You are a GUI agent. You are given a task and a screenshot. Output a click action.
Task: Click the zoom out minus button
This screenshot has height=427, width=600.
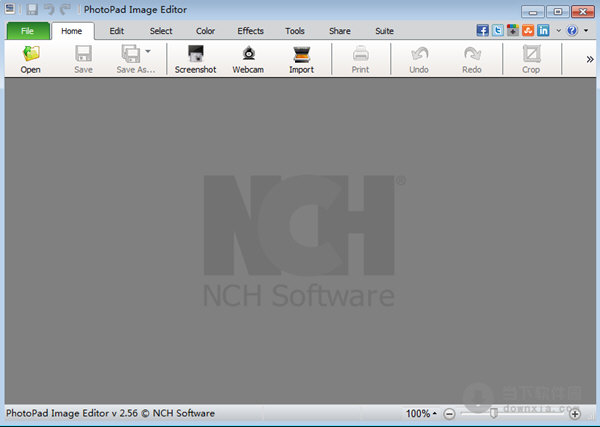pos(450,414)
